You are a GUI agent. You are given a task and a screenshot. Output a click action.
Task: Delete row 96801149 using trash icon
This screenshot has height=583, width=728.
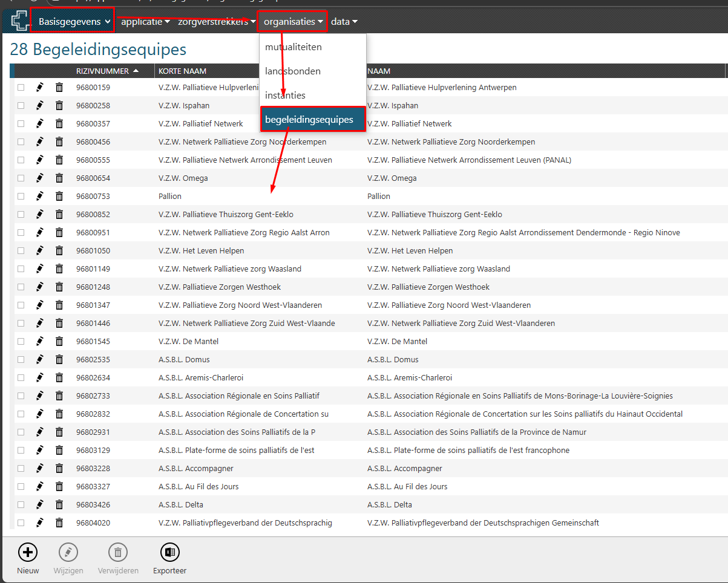(59, 269)
